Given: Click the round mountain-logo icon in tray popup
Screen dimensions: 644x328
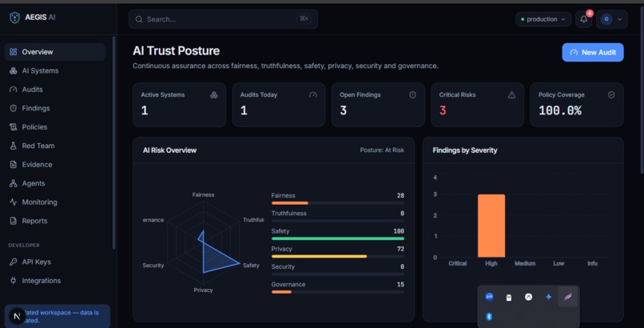Looking at the screenshot, I should (x=529, y=297).
